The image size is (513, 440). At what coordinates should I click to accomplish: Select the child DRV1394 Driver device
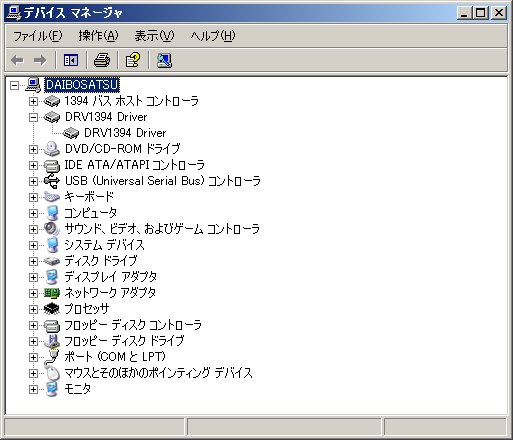125,133
